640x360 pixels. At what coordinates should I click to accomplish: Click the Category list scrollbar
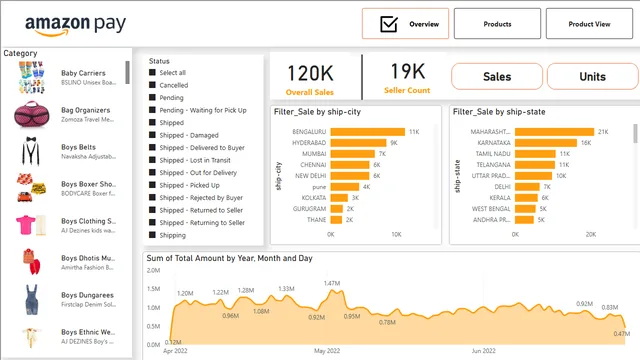coord(128,72)
